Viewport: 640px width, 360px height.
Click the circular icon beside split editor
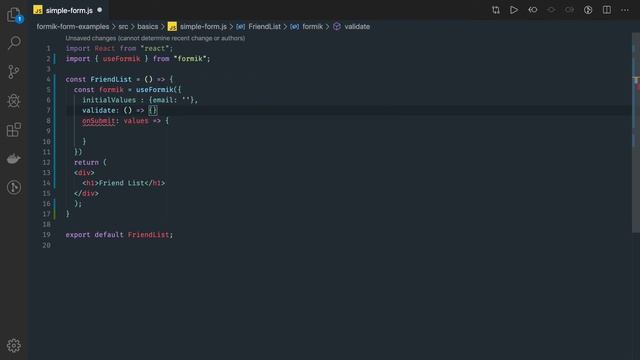point(588,10)
